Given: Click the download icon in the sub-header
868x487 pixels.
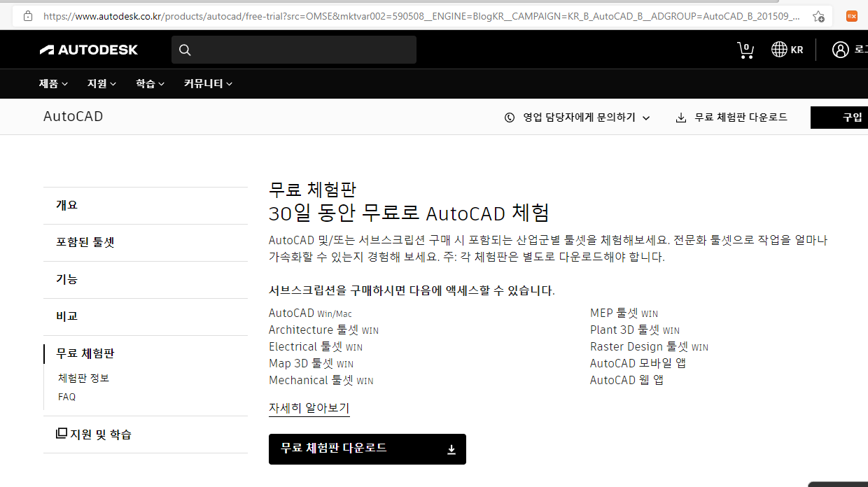Looking at the screenshot, I should (x=681, y=118).
